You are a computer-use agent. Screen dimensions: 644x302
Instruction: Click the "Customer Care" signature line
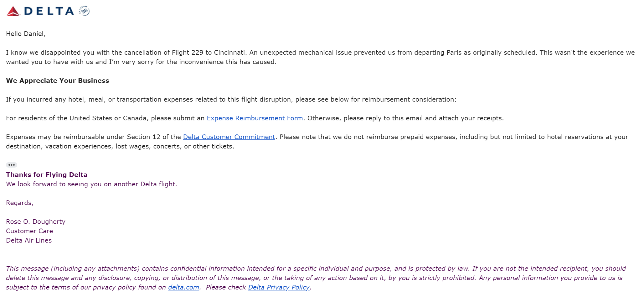[x=29, y=231]
